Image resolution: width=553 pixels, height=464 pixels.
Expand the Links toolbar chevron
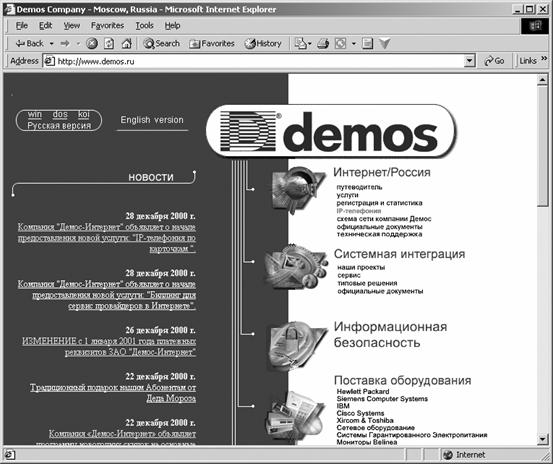(x=544, y=58)
